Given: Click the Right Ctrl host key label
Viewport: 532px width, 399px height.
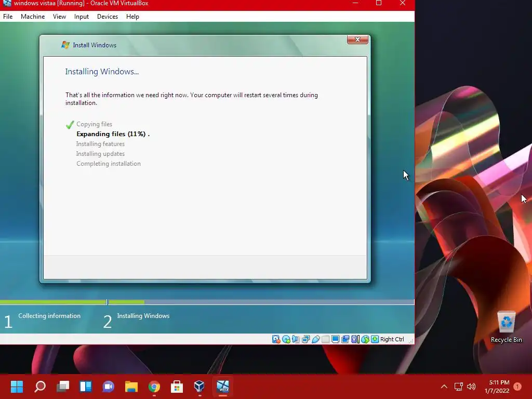Looking at the screenshot, I should tap(392, 339).
